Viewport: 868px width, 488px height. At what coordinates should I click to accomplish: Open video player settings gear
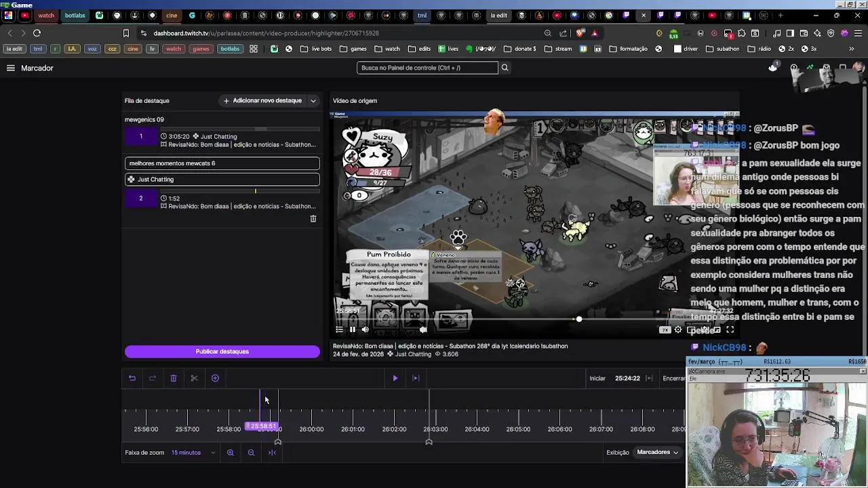(678, 329)
